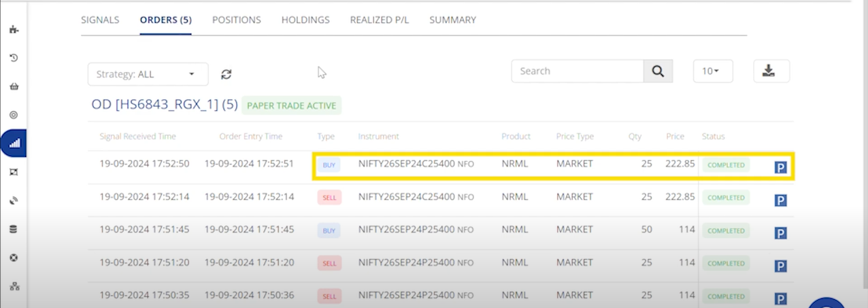Switch to the Signals tab
The height and width of the screenshot is (308, 868).
click(x=100, y=20)
